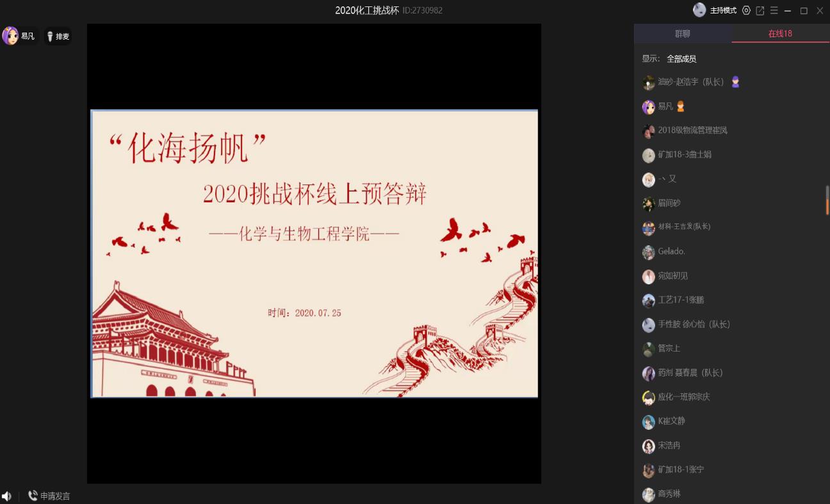Click the pop-out share window icon
The width and height of the screenshot is (830, 504).
760,10
